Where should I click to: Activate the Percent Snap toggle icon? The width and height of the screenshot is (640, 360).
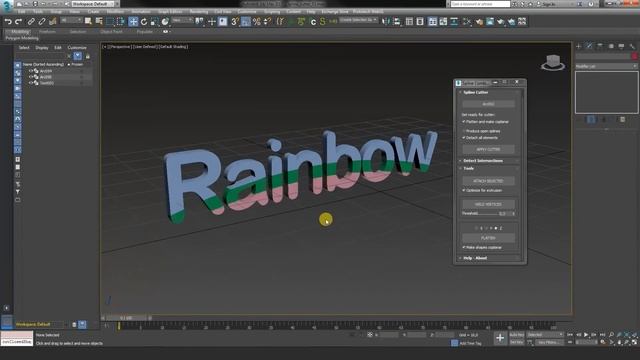pos(256,22)
